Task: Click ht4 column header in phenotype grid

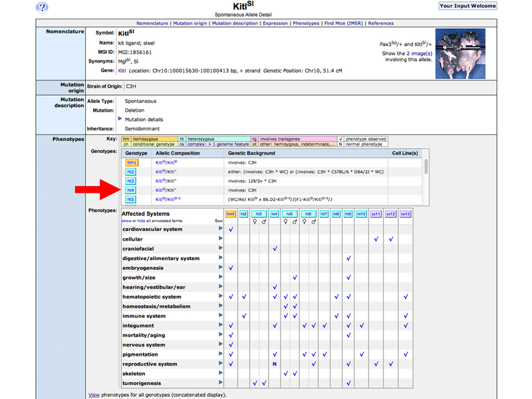Action: 274,214
